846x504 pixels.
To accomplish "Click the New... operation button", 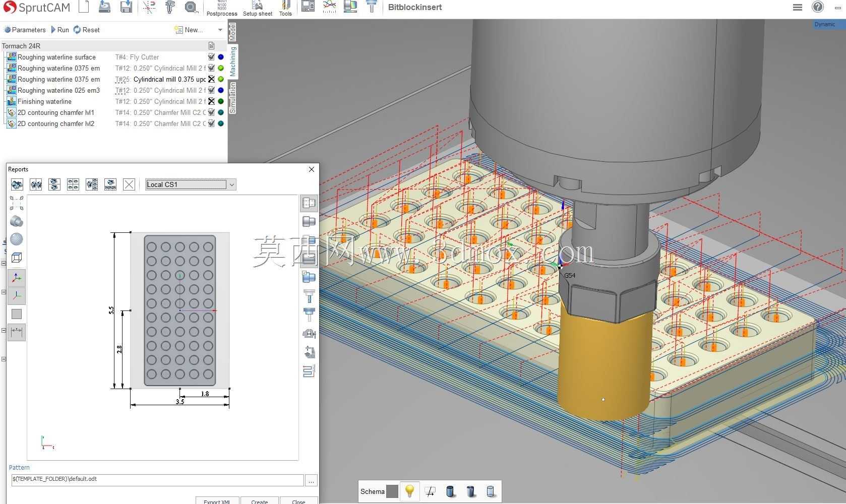I will (189, 30).
